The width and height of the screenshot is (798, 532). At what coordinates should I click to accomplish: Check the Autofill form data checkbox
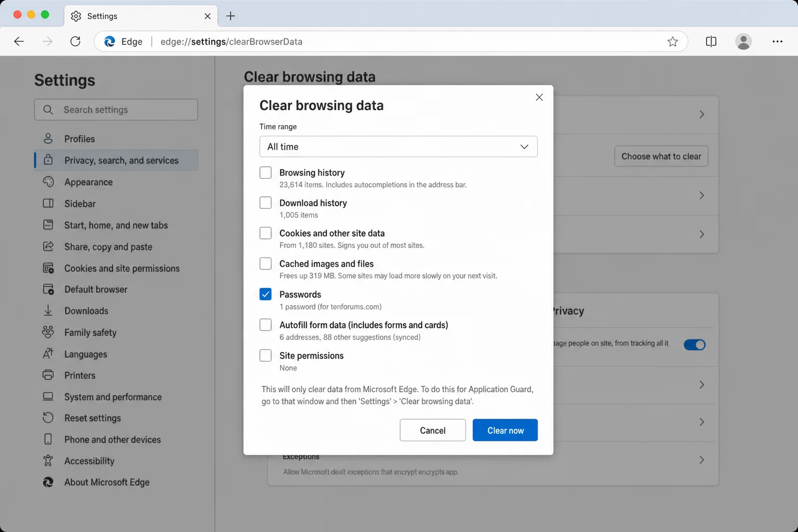[x=265, y=325]
